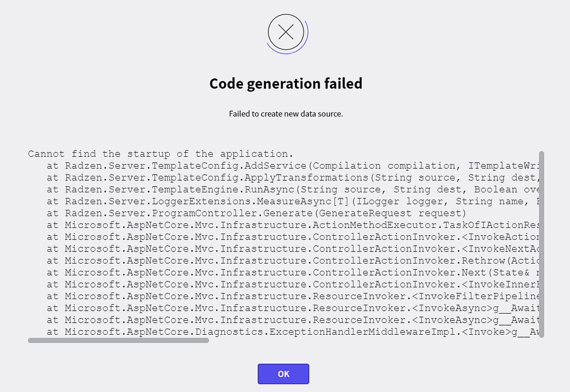This screenshot has height=392, width=570.
Task: Select the TemplateConfig.ApplyTransformations stack line
Action: point(293,178)
